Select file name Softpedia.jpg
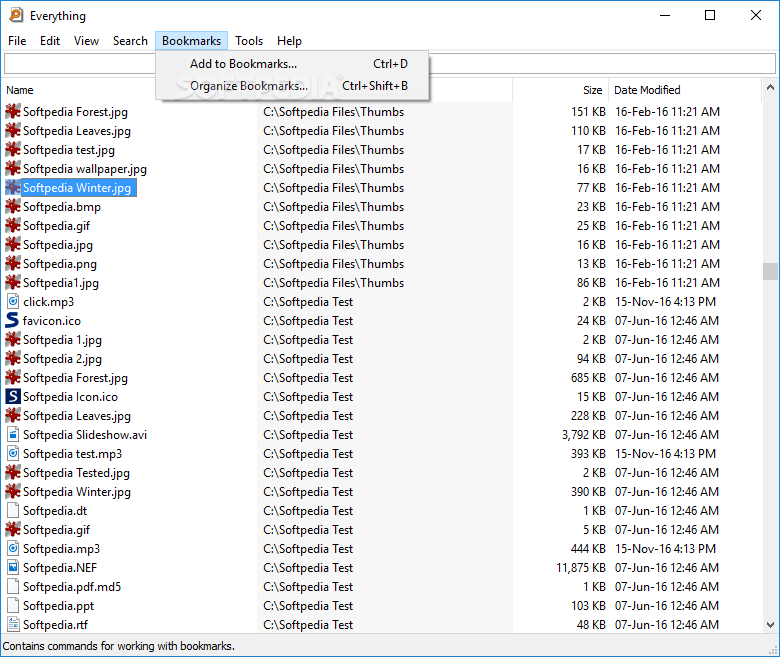This screenshot has width=780, height=657. coord(58,245)
